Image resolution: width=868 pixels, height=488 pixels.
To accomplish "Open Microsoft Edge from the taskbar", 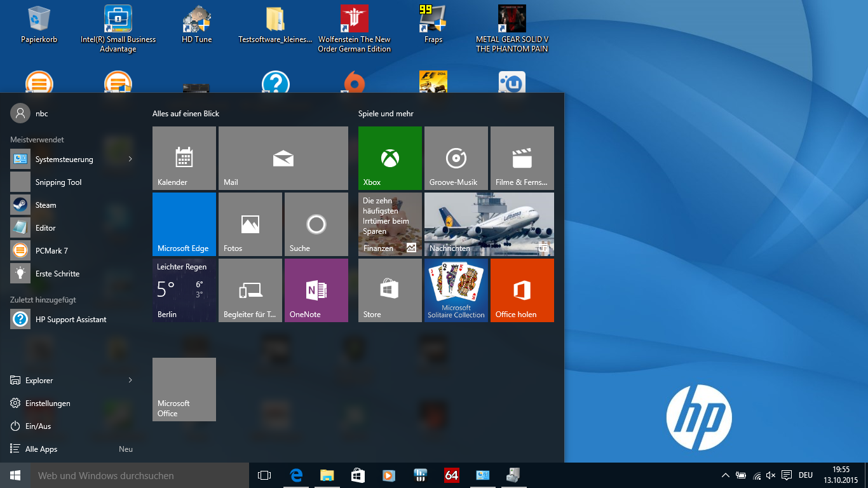I will tap(296, 475).
